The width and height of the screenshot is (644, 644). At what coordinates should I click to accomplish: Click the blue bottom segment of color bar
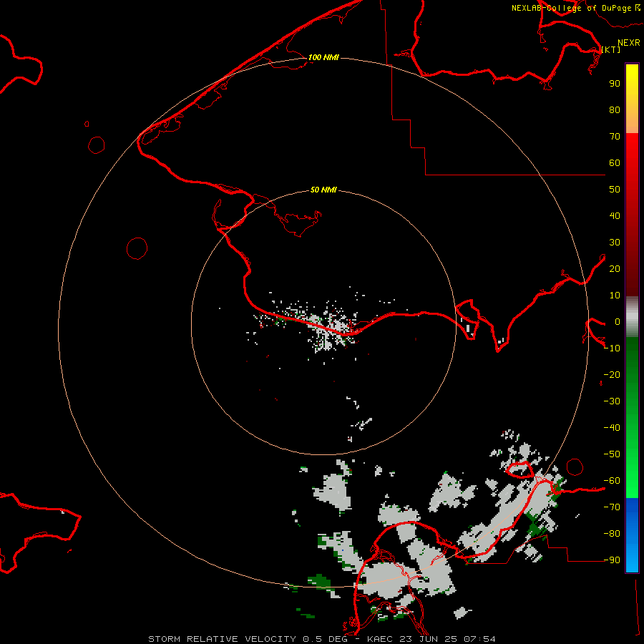pyautogui.click(x=632, y=535)
